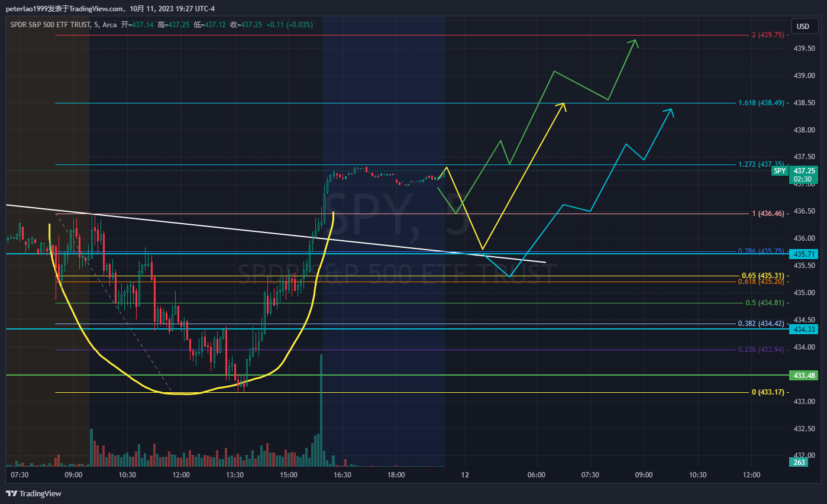Click the SPDR S&P 500 ETF TRUST title

[50, 25]
